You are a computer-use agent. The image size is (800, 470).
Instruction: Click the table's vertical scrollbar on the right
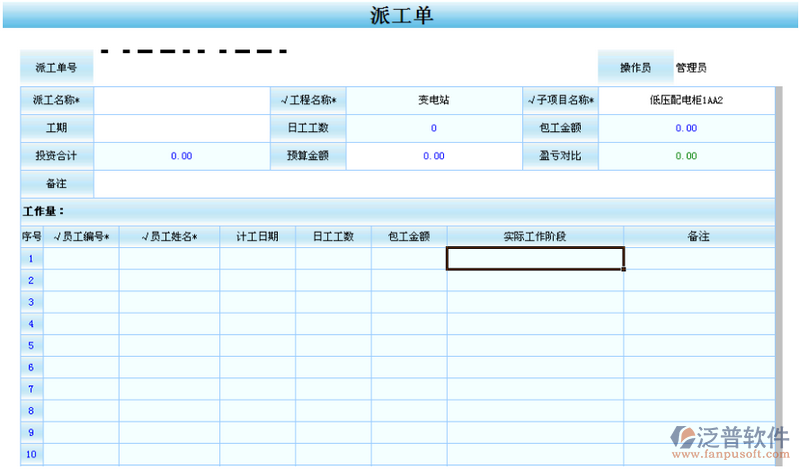click(x=777, y=350)
